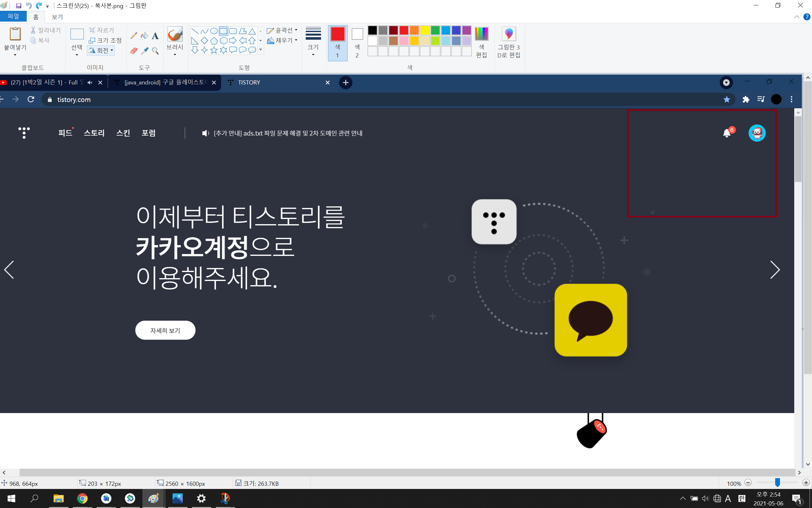
Task: Expand the Paste (붙여넣기) dropdown arrow
Action: [15, 55]
